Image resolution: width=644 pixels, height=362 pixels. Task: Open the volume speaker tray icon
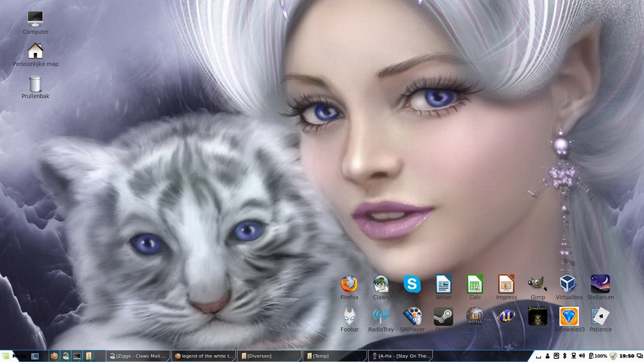[582, 356]
